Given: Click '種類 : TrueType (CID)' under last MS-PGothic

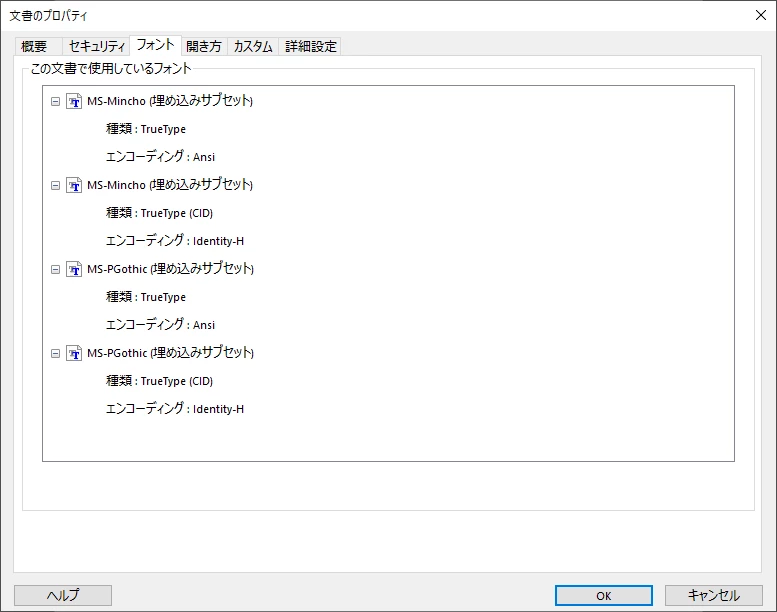Looking at the screenshot, I should click(x=159, y=381).
